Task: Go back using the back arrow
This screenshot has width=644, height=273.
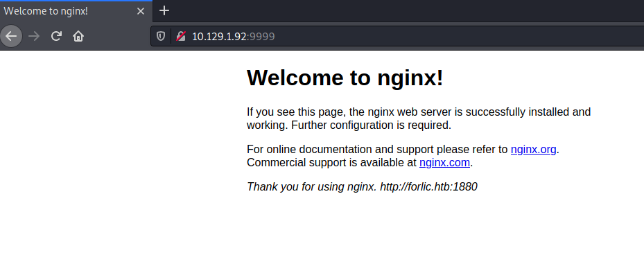Action: pyautogui.click(x=11, y=36)
